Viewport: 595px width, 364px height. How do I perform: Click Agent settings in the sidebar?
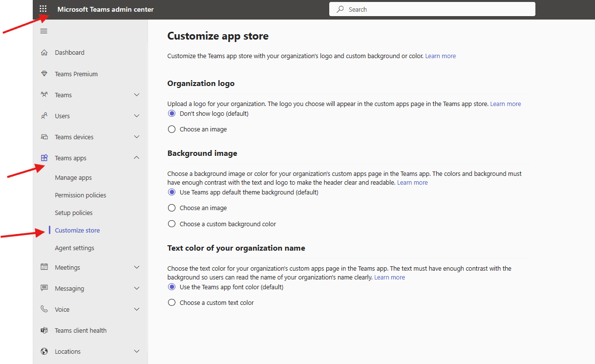coord(74,248)
